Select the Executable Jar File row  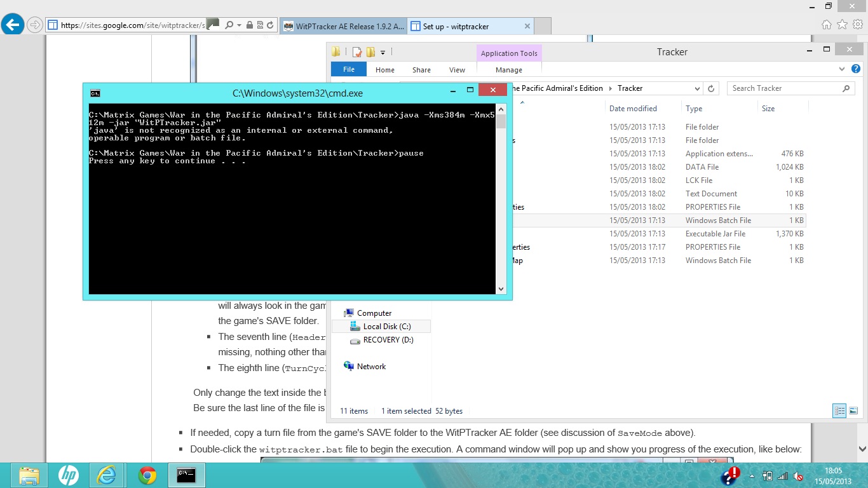[x=658, y=234]
